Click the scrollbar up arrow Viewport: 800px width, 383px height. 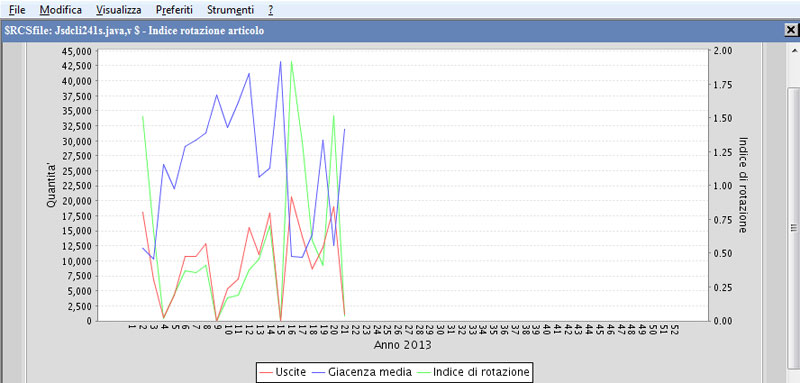(x=794, y=51)
